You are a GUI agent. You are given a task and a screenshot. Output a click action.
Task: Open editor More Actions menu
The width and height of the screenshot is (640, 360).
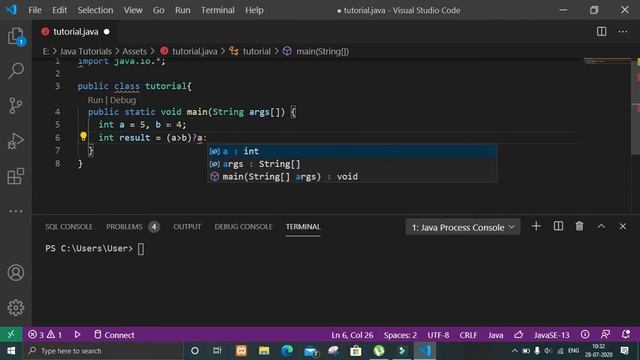622,31
